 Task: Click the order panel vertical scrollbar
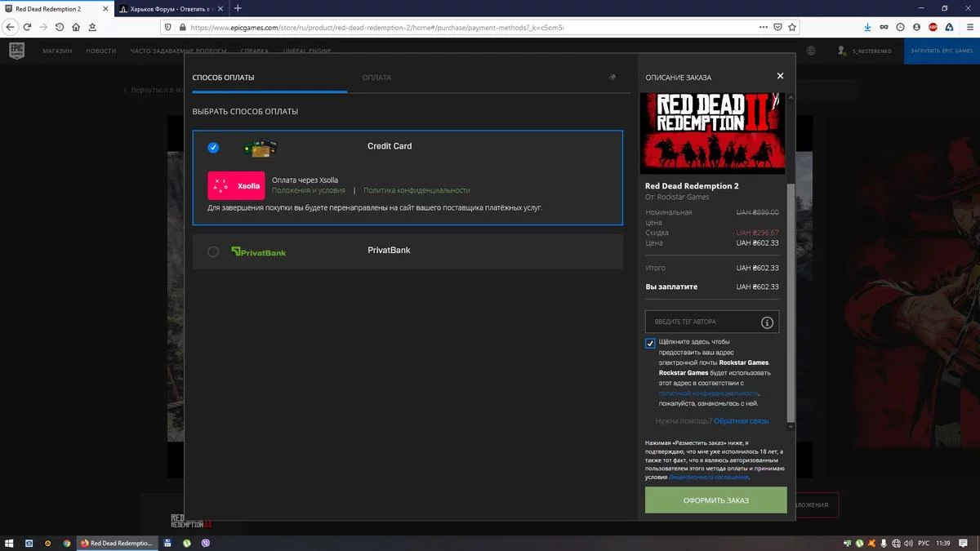[x=790, y=302]
